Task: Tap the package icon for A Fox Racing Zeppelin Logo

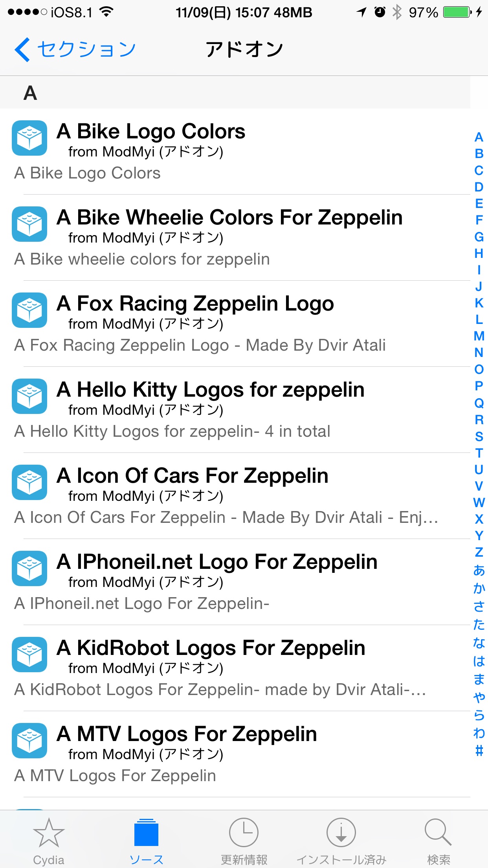Action: point(29,310)
